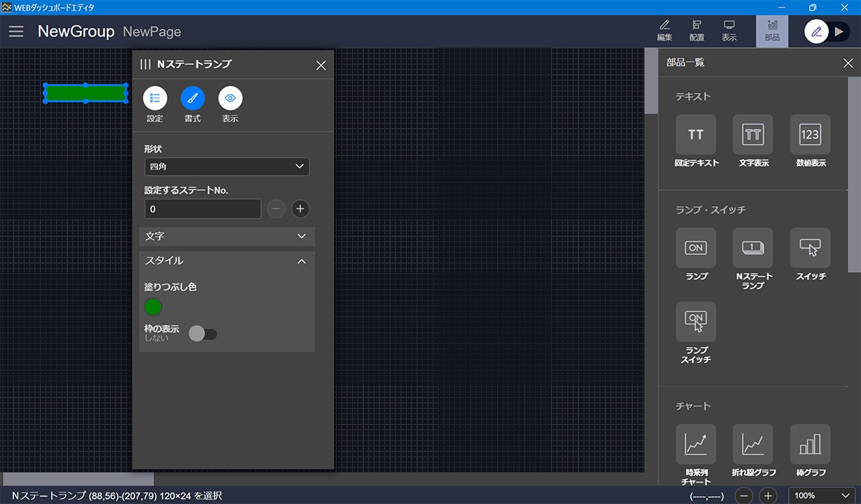Open the 形状 shape dropdown
Screen dimensions: 861x504
click(x=227, y=167)
